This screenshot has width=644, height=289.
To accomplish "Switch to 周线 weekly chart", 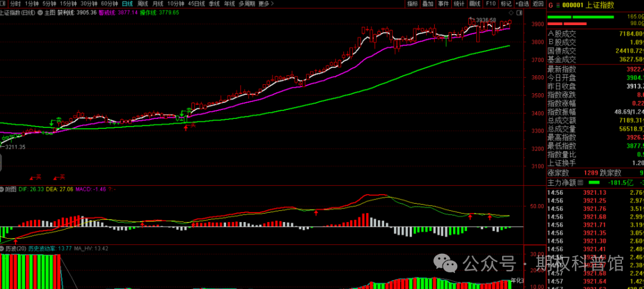I will point(143,4).
